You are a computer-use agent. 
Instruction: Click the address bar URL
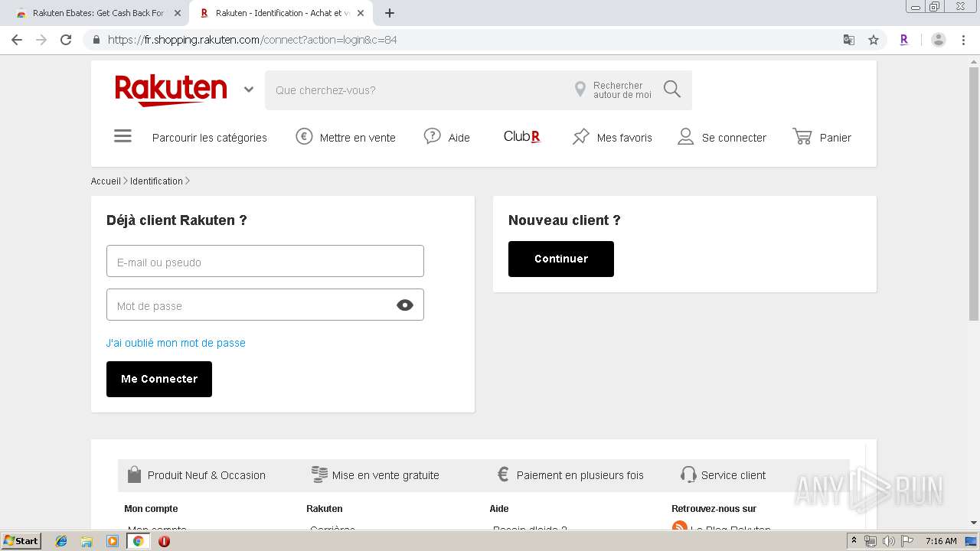253,40
